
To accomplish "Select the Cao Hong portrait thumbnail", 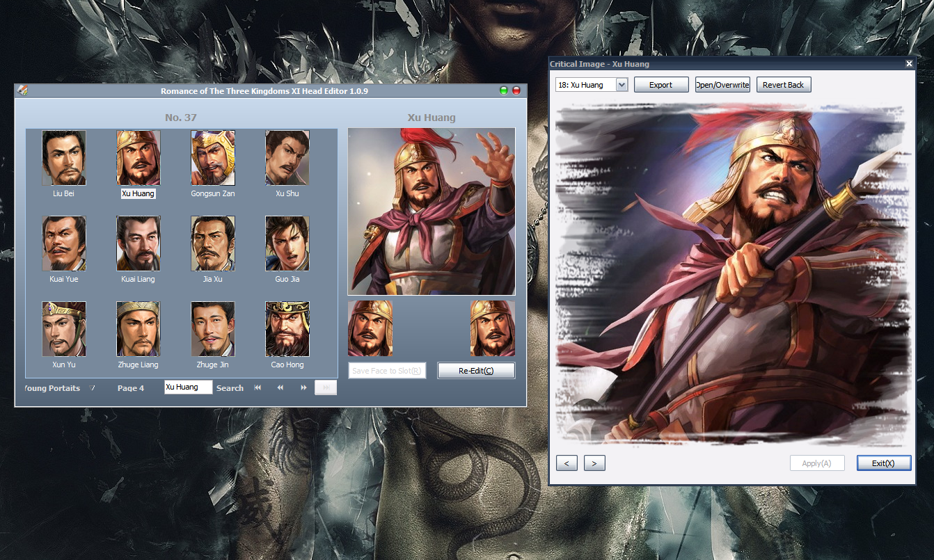I will tap(287, 329).
